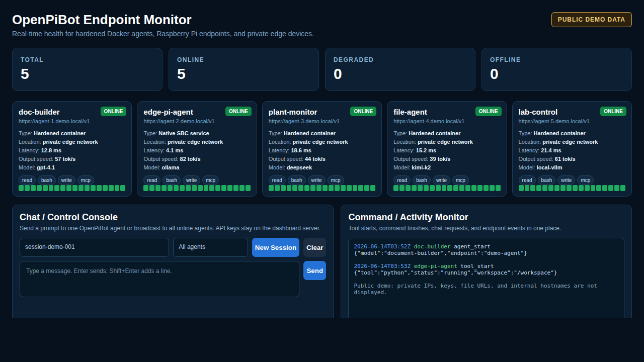The image size is (644, 362).
Task: Click the Public demo notice in log
Action: tap(475, 289)
